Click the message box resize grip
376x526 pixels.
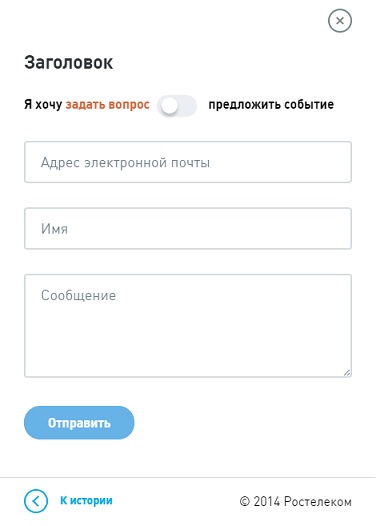(347, 373)
